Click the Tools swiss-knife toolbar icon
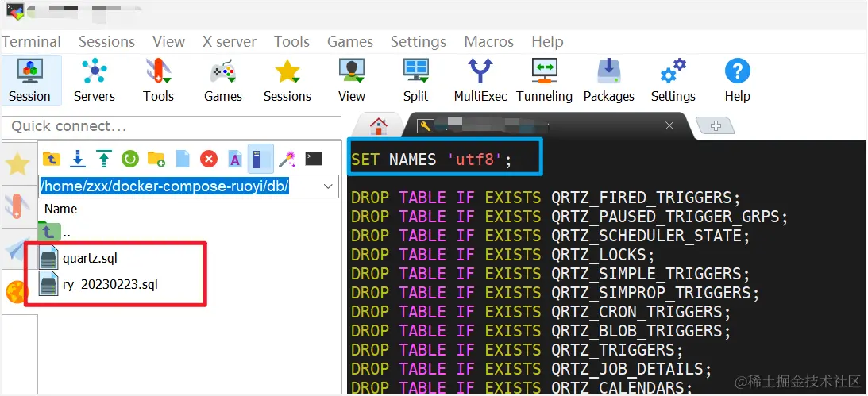Viewport: 868px width, 396px height. coord(158,80)
